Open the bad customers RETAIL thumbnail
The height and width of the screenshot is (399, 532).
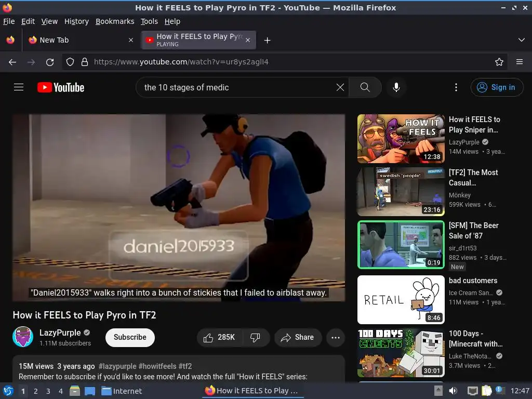click(x=401, y=300)
